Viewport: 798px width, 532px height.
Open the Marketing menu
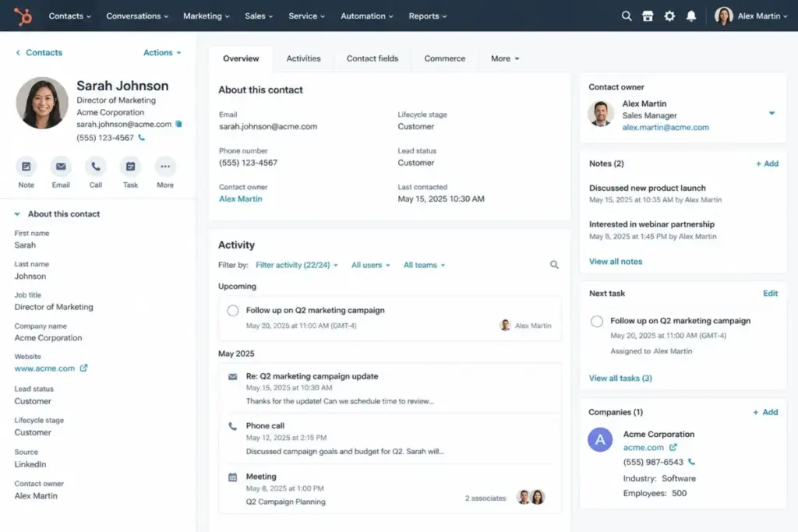pyautogui.click(x=206, y=16)
